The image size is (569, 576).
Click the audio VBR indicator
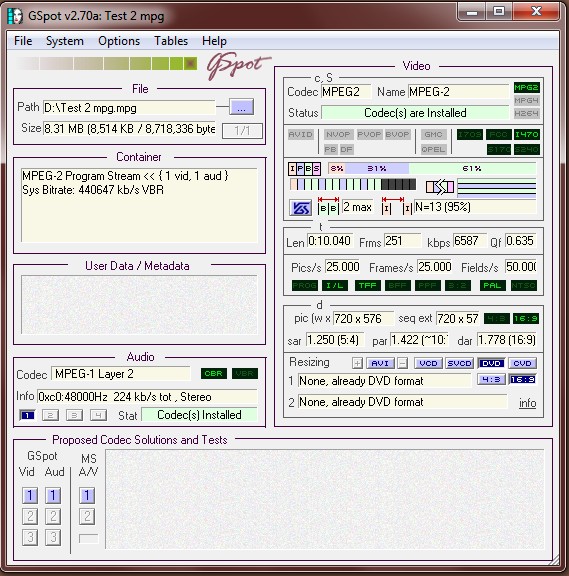(245, 374)
